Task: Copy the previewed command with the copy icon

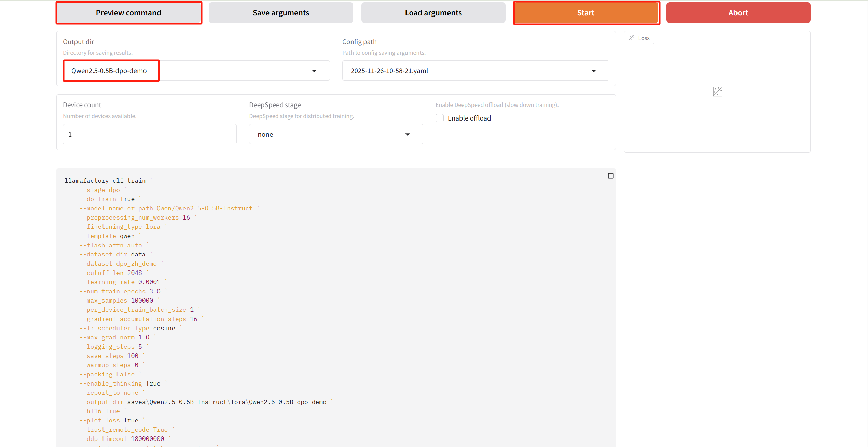Action: [x=610, y=176]
